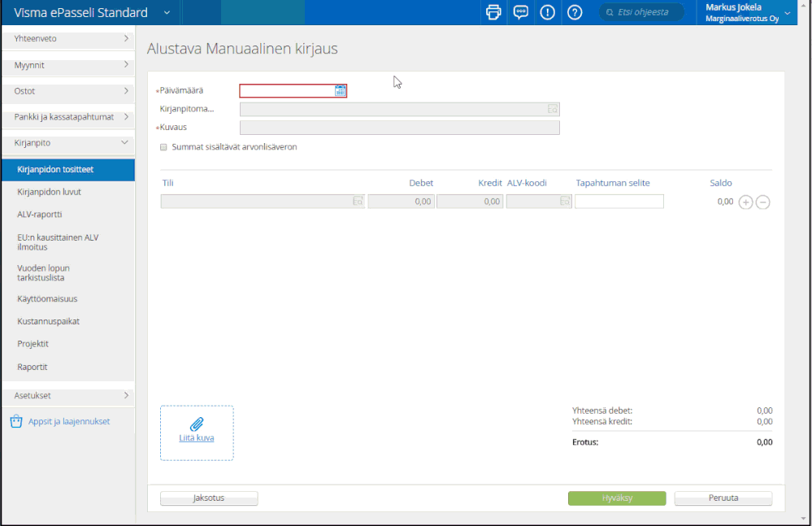The width and height of the screenshot is (812, 526).
Task: Click the exclamation alert icon
Action: pos(547,12)
